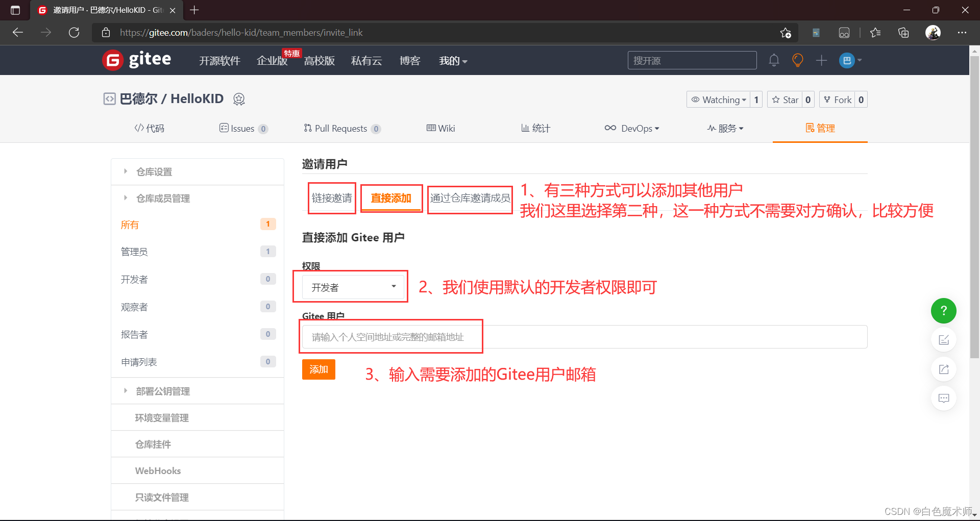
Task: Switch to the Issues tab
Action: pos(243,129)
